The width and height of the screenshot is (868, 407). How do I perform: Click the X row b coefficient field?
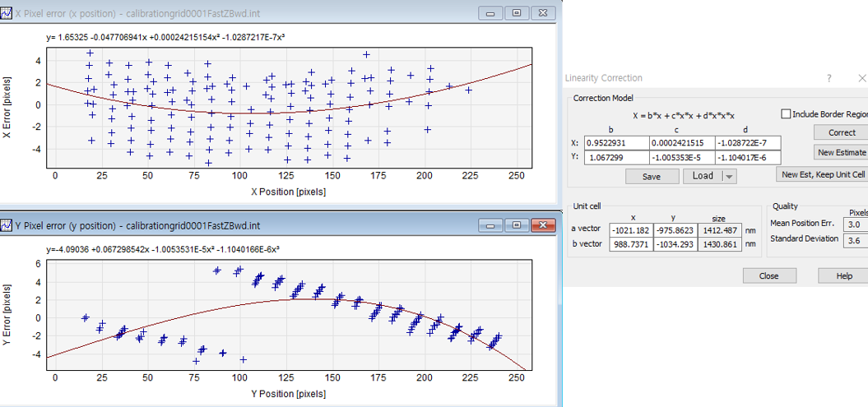[x=616, y=143]
